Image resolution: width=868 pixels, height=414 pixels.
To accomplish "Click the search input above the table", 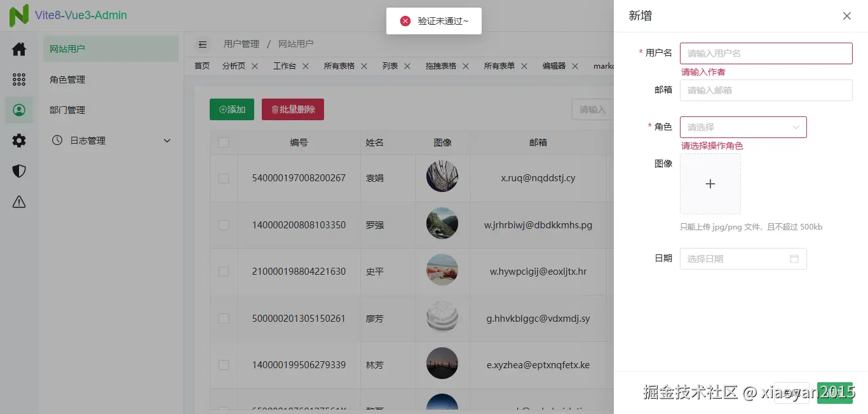I will [x=593, y=109].
